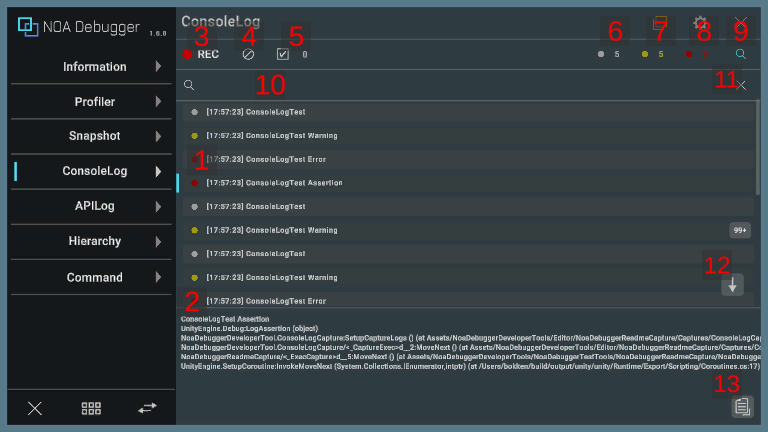Select the first ConsoleLogTest log entry
Viewport: 768px width, 432px height.
point(468,112)
